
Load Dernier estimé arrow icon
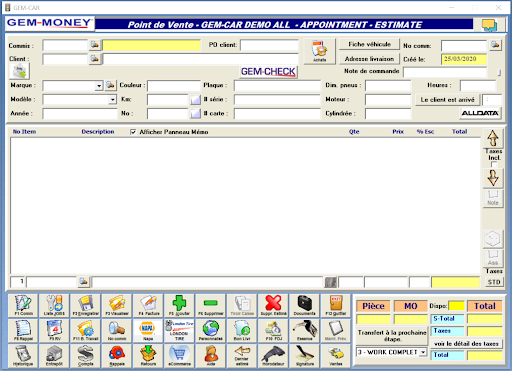[x=242, y=356]
